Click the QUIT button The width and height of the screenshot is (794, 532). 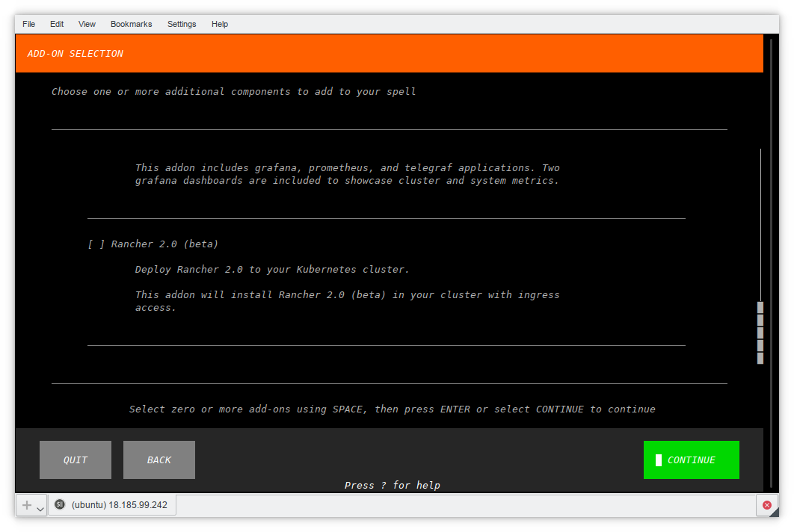pyautogui.click(x=76, y=460)
